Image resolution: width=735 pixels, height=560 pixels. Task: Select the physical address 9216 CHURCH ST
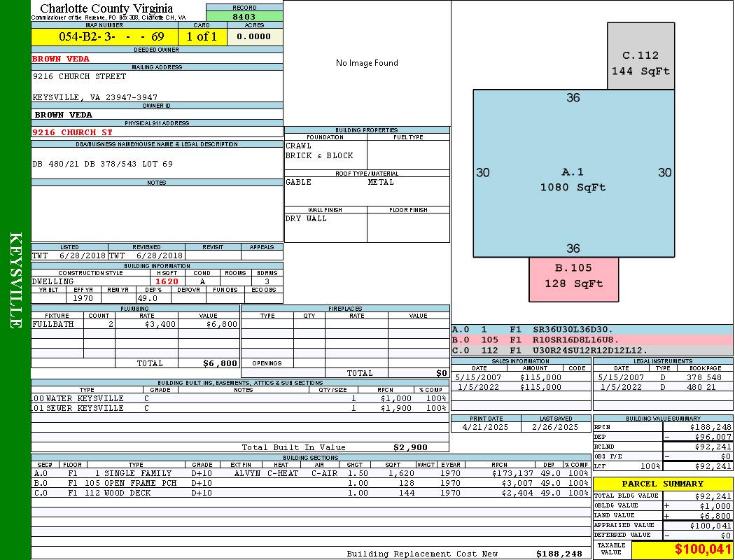tap(72, 132)
